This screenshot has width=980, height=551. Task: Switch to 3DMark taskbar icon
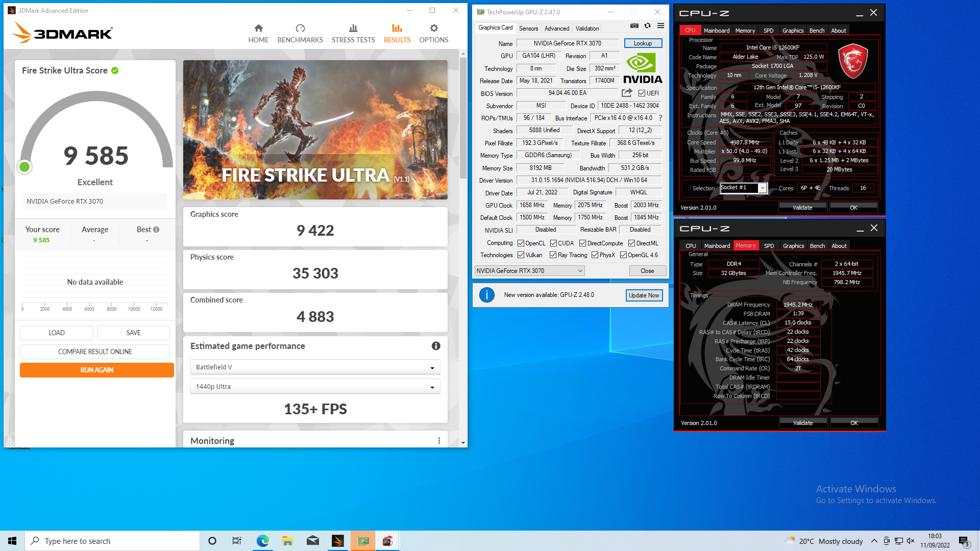(338, 541)
